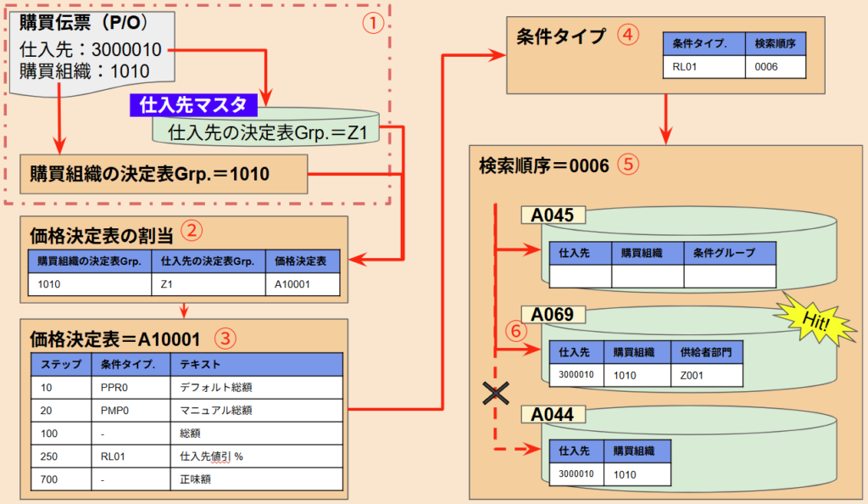Click 仕入先 header in A045 table

pos(581,253)
